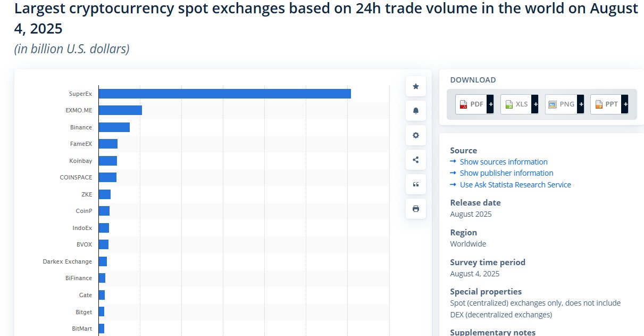The height and width of the screenshot is (336, 644).
Task: Download the chart as XLS
Action: pos(520,104)
